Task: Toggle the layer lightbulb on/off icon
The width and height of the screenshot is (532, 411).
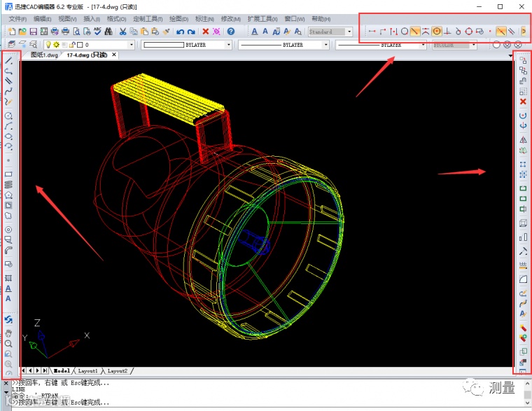Action: 48,44
